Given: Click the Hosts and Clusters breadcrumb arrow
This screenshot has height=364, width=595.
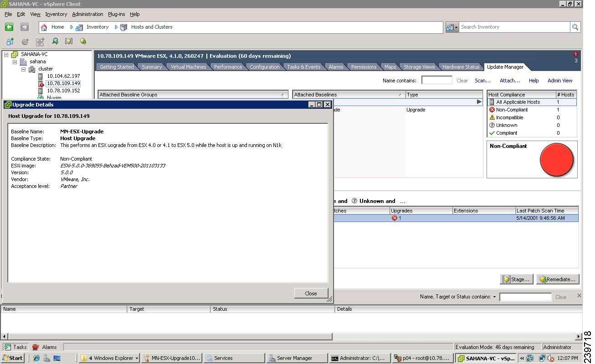Looking at the screenshot, I should [116, 27].
